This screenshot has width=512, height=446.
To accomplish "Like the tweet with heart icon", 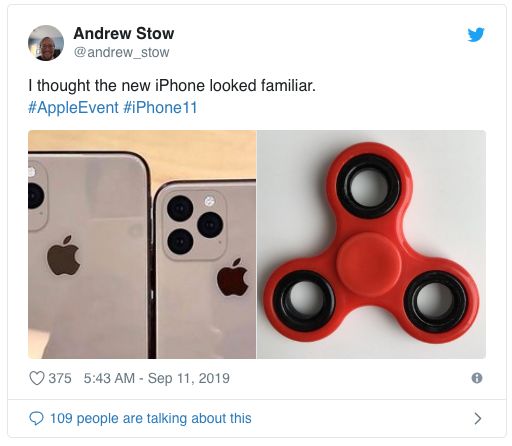I will [x=37, y=378].
